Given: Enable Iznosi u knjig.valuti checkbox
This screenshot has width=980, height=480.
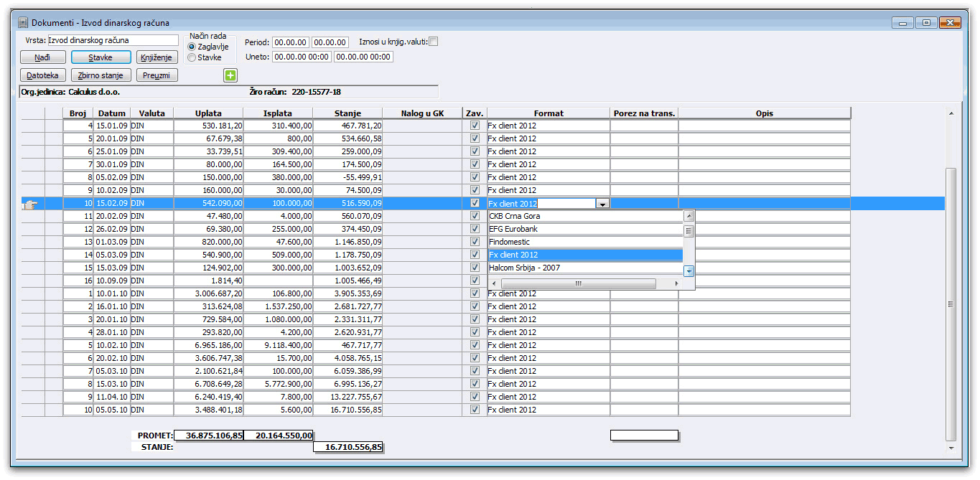Looking at the screenshot, I should pyautogui.click(x=433, y=42).
